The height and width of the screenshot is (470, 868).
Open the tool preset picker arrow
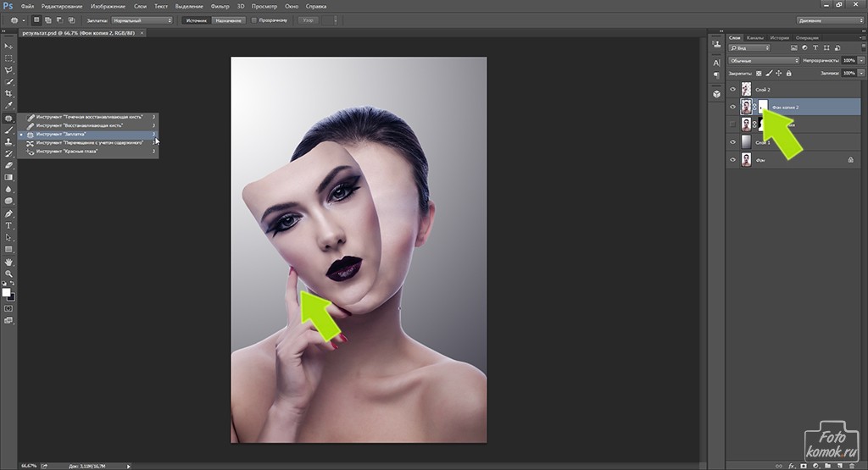coord(23,20)
